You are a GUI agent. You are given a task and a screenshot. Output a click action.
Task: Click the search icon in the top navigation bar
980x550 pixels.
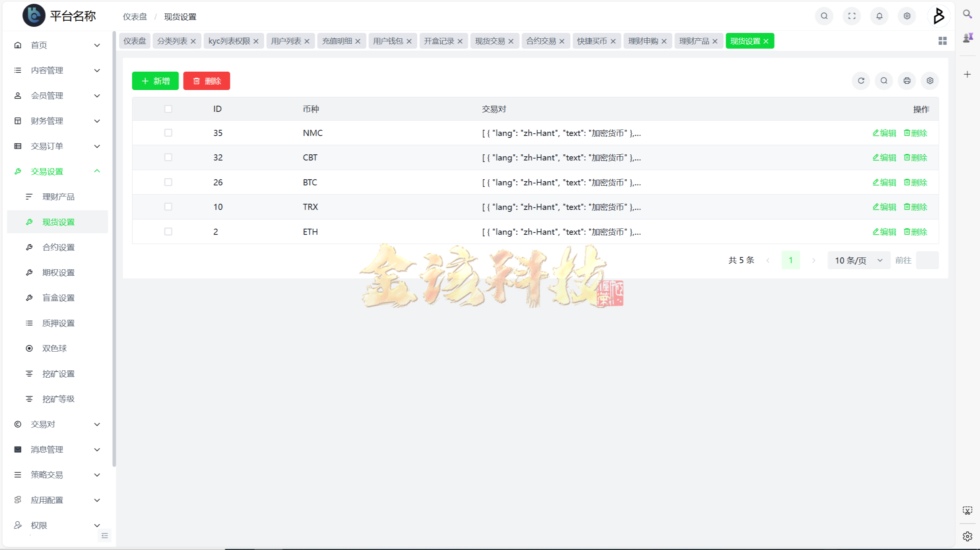[824, 16]
